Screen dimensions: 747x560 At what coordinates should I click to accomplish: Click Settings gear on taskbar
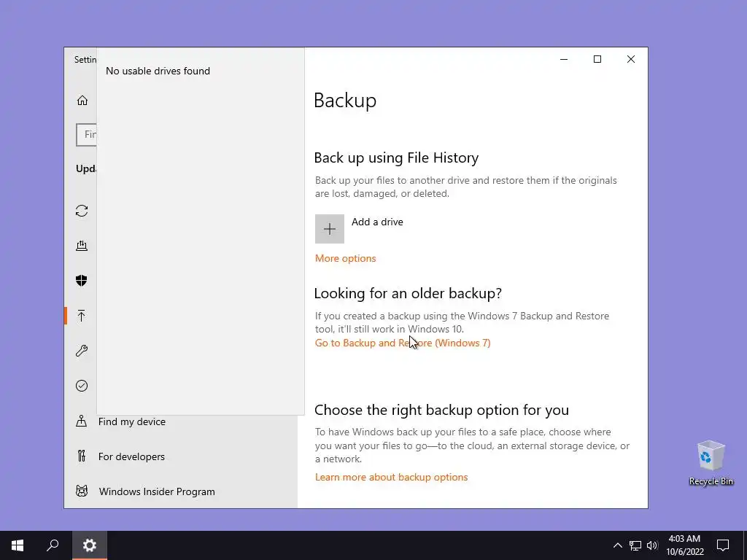90,545
